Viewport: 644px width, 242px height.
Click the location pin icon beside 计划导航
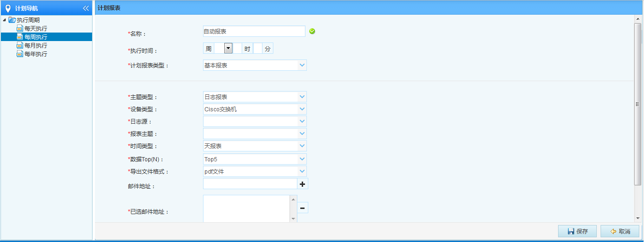8,8
